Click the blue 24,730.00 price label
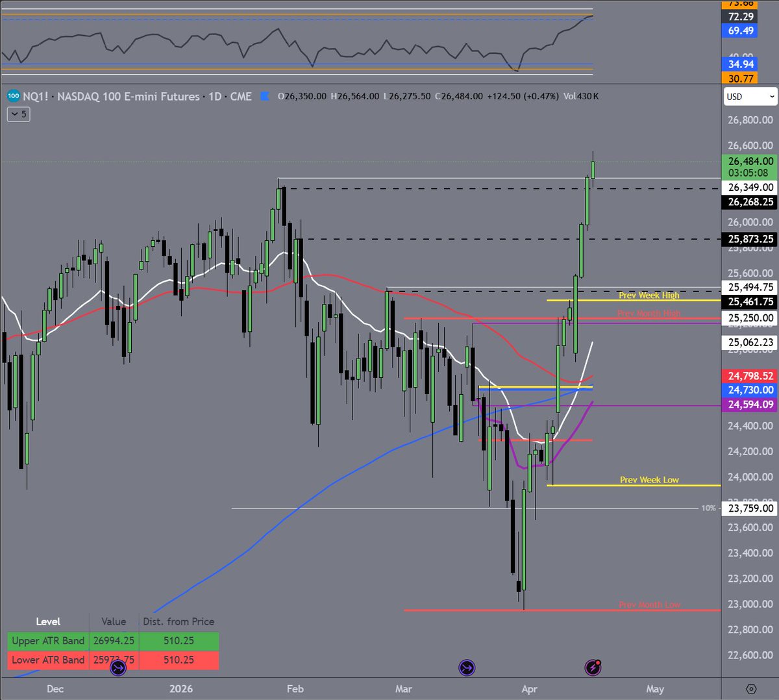This screenshot has height=700, width=779. [x=750, y=390]
